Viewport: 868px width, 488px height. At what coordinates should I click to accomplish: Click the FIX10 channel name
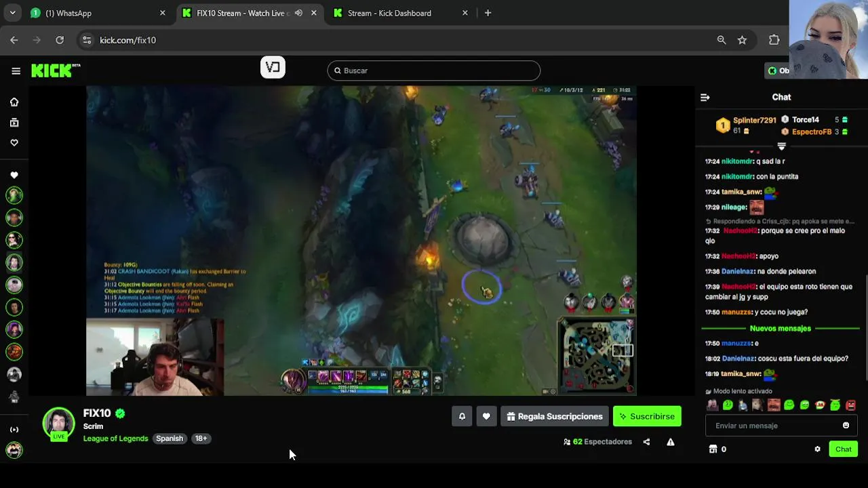[97, 413]
